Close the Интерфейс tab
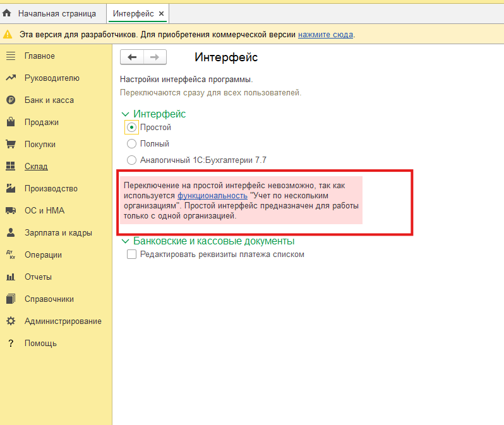The width and height of the screenshot is (504, 425). point(161,13)
